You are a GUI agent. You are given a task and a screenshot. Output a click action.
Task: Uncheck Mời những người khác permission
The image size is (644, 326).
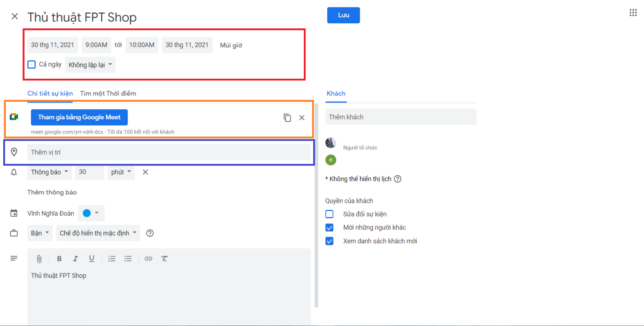coord(329,228)
